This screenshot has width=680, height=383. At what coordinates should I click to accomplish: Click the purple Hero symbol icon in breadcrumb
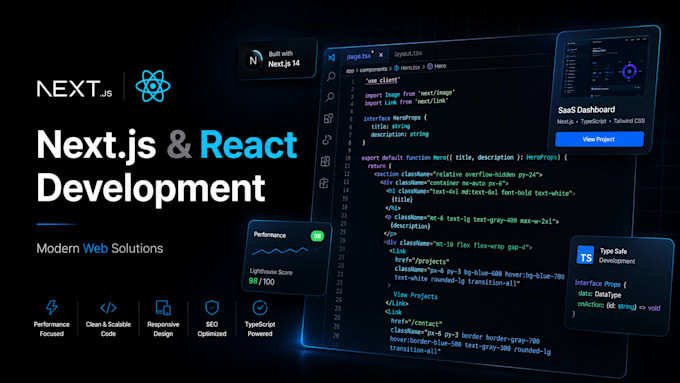coord(430,66)
